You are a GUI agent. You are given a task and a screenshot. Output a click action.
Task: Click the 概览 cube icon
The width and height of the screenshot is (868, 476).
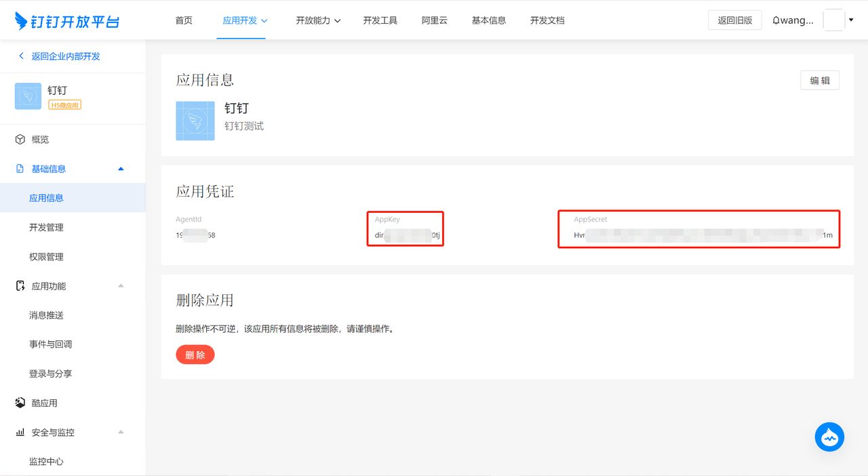pyautogui.click(x=20, y=140)
